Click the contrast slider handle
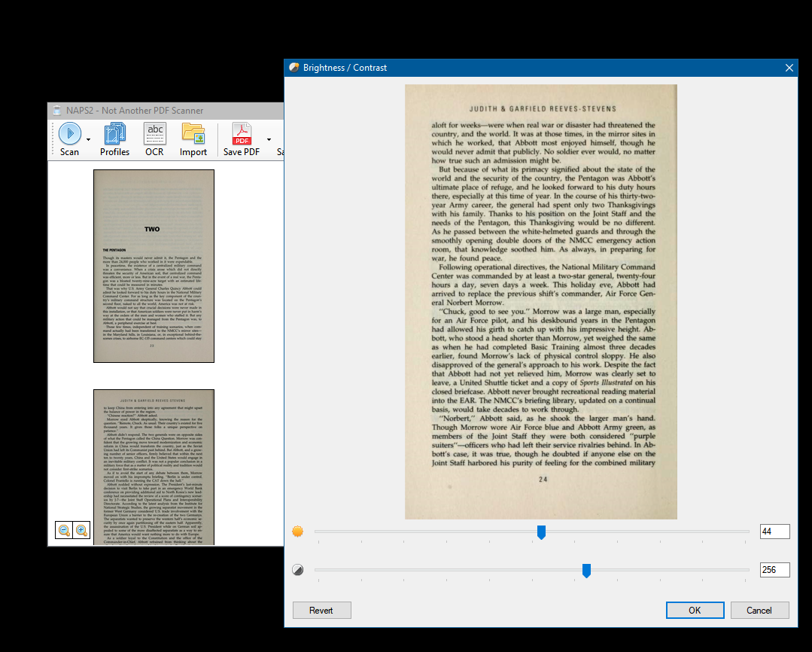This screenshot has height=652, width=812. click(586, 571)
